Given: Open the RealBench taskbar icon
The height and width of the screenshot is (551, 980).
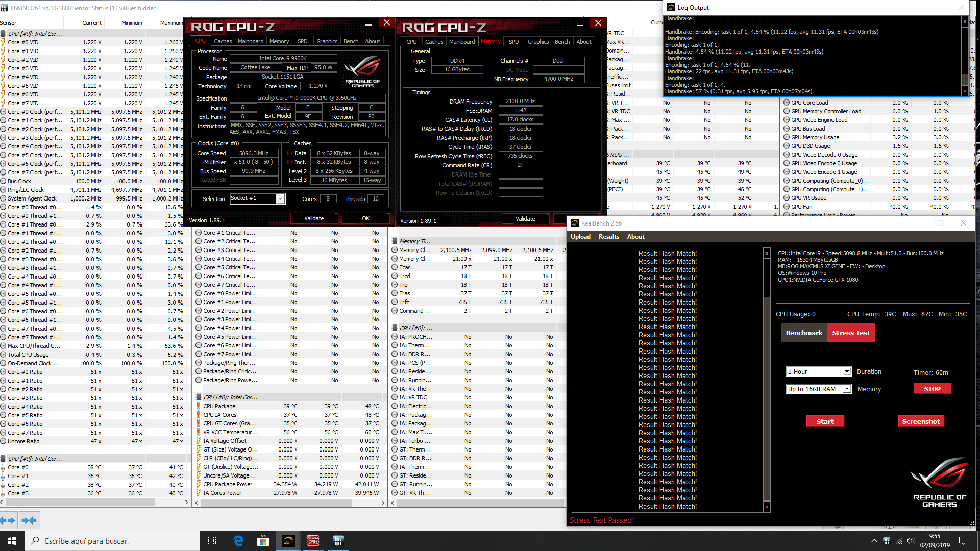Looking at the screenshot, I should click(288, 541).
